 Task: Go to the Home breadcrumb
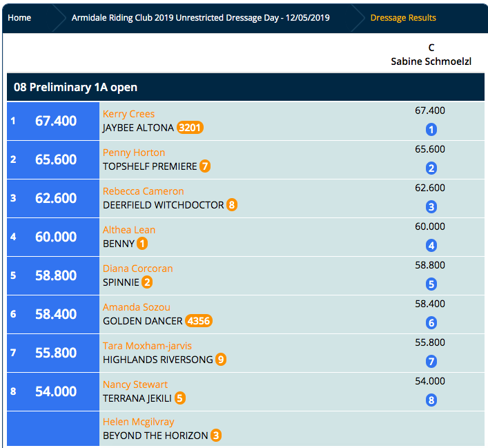(x=19, y=18)
